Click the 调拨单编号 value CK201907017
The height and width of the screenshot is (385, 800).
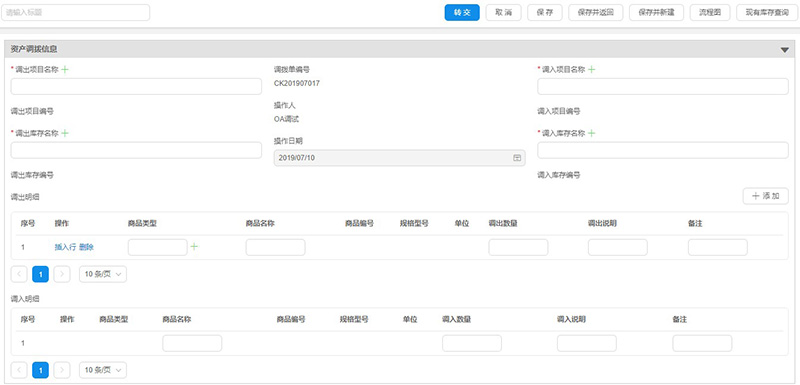tap(297, 83)
